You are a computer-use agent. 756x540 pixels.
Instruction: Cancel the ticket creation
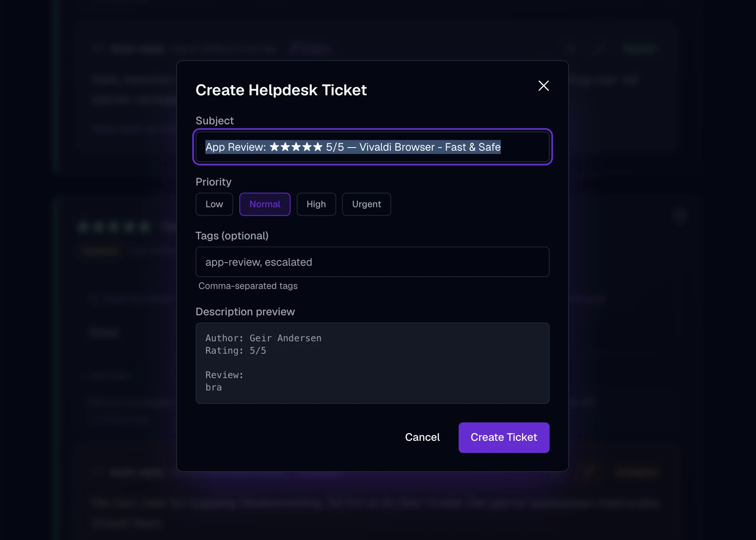(422, 437)
